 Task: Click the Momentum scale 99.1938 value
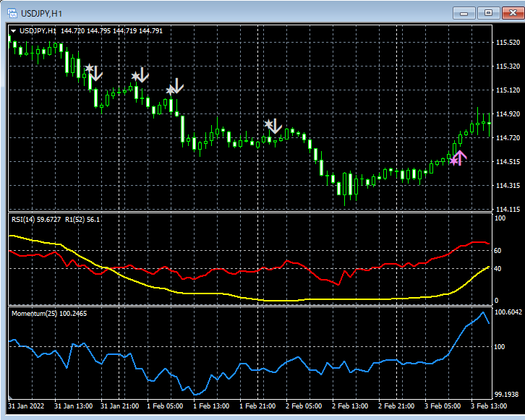tap(507, 395)
